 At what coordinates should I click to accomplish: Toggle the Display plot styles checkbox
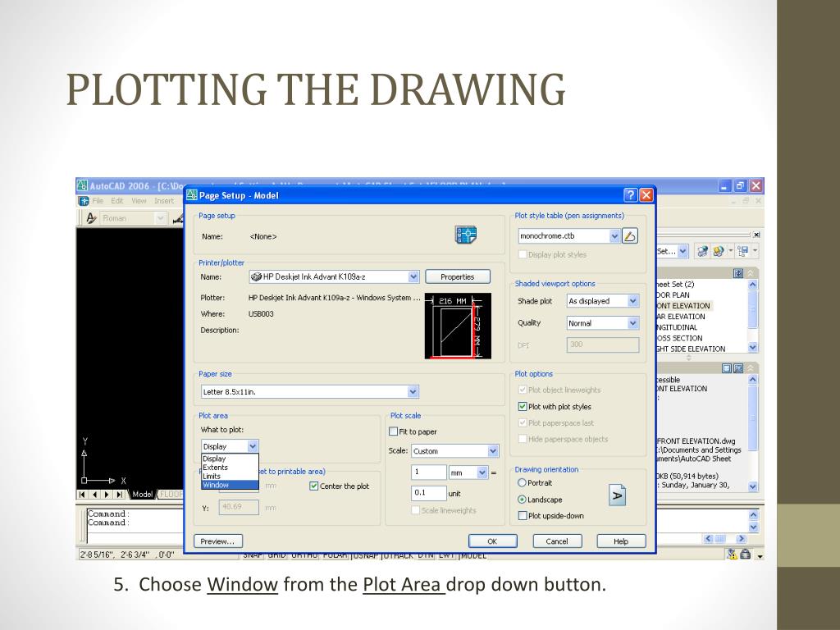pyautogui.click(x=523, y=254)
